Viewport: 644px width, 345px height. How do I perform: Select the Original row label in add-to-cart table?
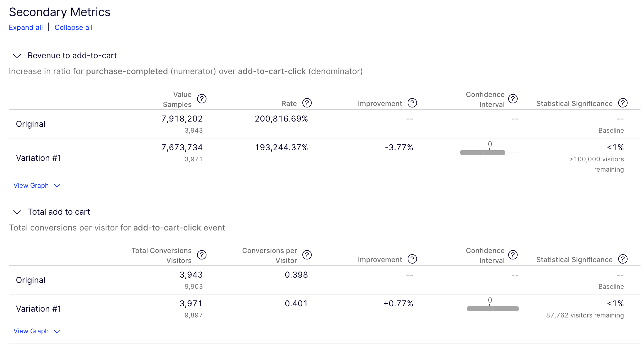30,280
